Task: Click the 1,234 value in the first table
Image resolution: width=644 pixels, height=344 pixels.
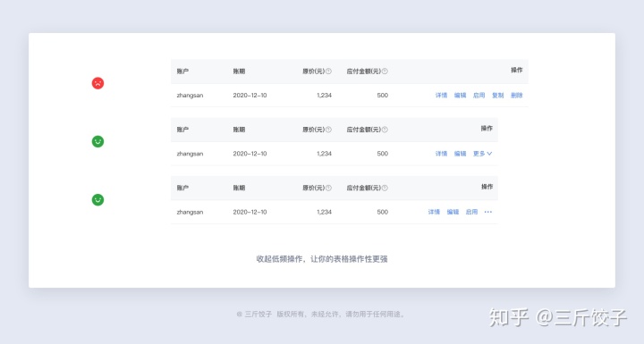Action: coord(324,96)
